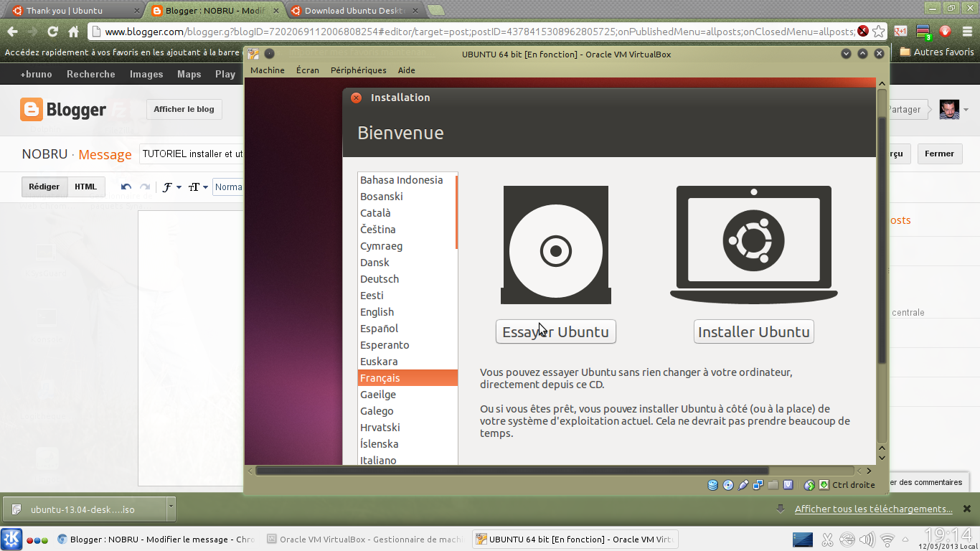Click the volume speaker tray icon

(x=867, y=540)
